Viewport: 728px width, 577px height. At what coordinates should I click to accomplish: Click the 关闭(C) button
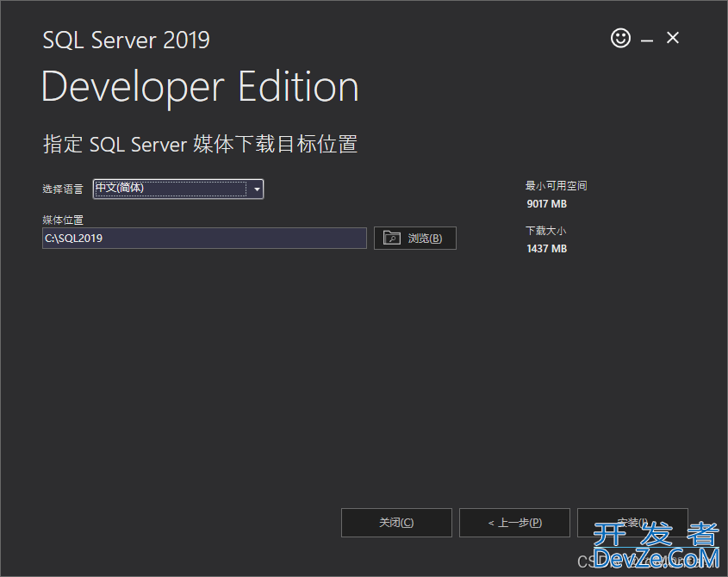pyautogui.click(x=396, y=523)
